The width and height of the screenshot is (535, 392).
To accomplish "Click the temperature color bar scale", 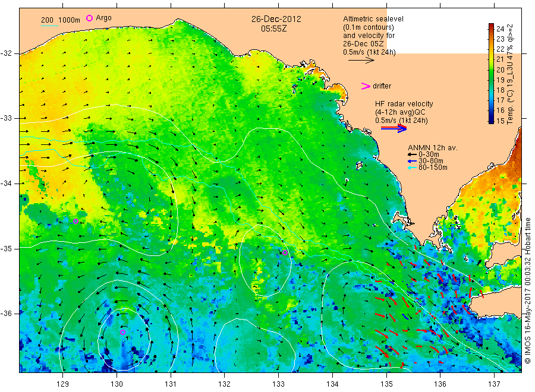I will pyautogui.click(x=491, y=73).
